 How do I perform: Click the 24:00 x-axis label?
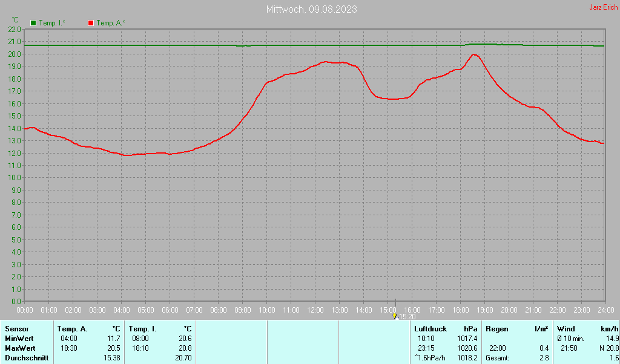605,310
